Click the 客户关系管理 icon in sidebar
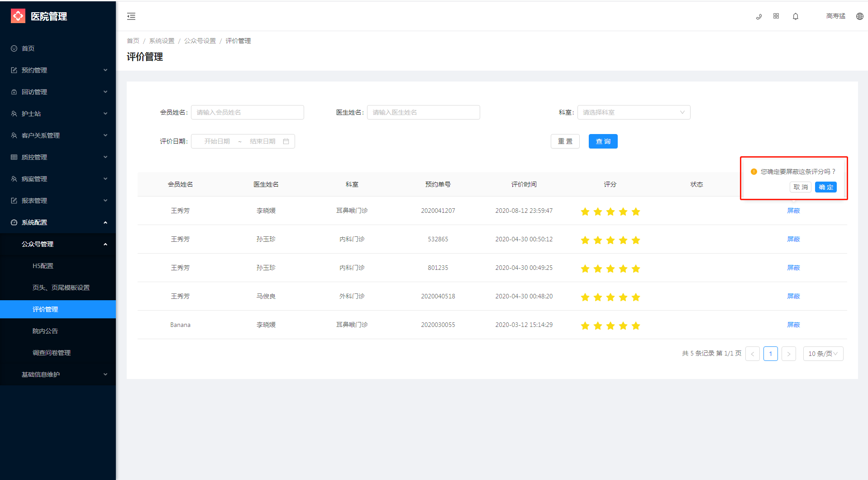Viewport: 868px width, 480px height. [14, 135]
